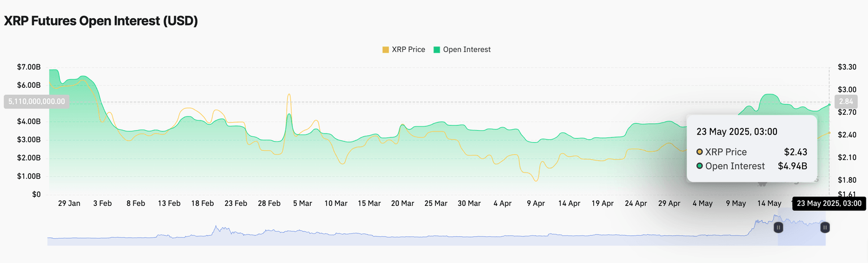Screen dimensions: 868x263
Task: Click the 5,110,000,000.00 crosshair value label
Action: click(37, 102)
